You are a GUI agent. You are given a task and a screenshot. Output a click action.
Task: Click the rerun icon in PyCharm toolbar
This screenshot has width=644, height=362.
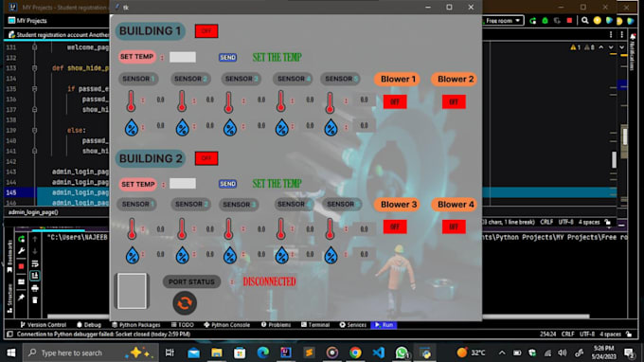pyautogui.click(x=532, y=21)
